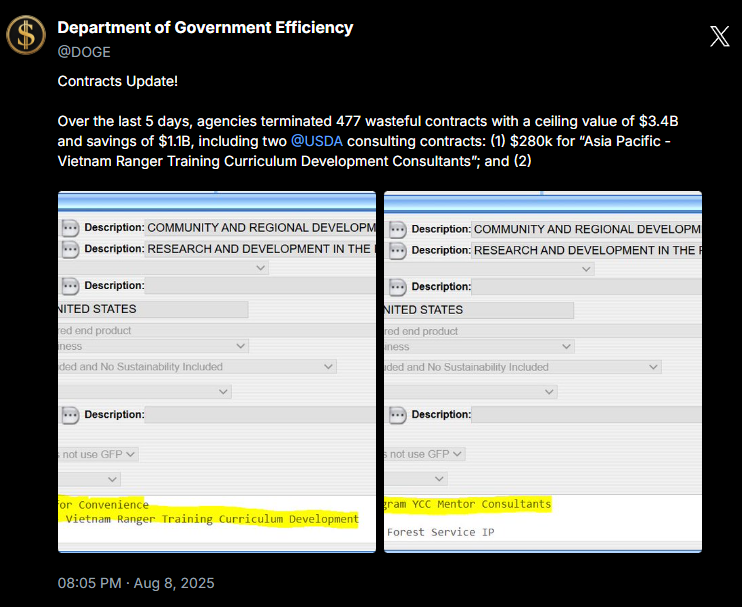Open the @USDA mention link
This screenshot has height=607, width=742.
[317, 141]
